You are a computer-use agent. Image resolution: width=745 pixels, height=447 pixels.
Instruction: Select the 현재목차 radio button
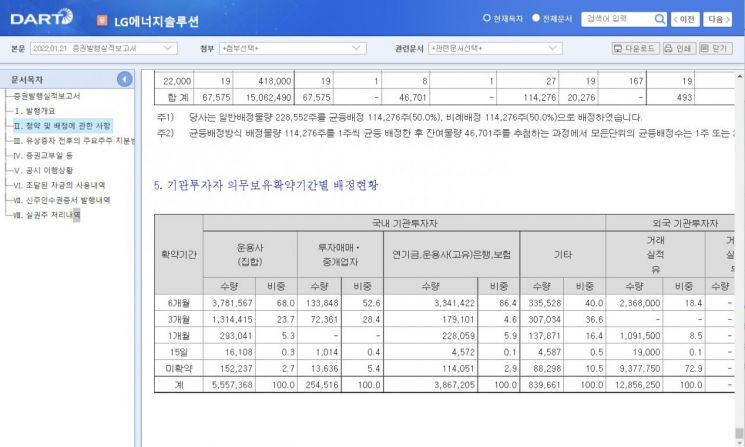tap(487, 18)
